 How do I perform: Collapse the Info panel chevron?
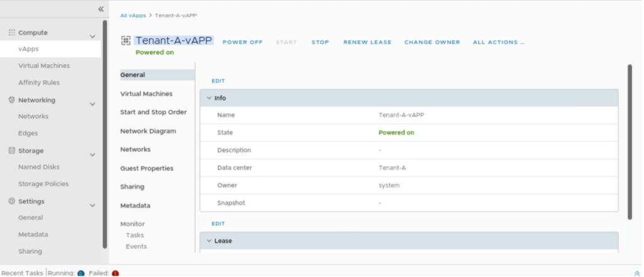[209, 98]
